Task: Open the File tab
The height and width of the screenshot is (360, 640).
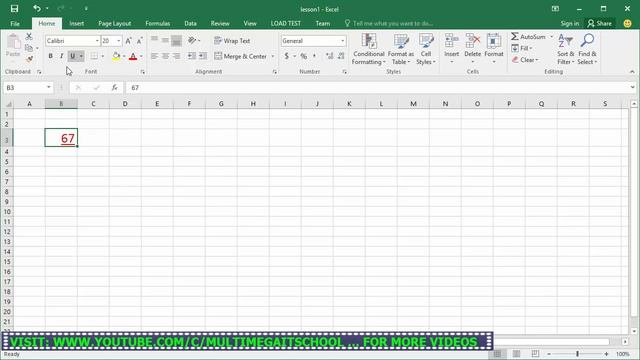Action: (x=15, y=24)
